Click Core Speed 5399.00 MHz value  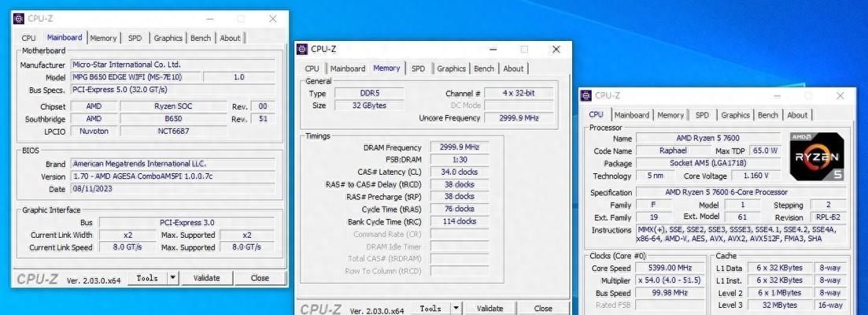[x=670, y=268]
